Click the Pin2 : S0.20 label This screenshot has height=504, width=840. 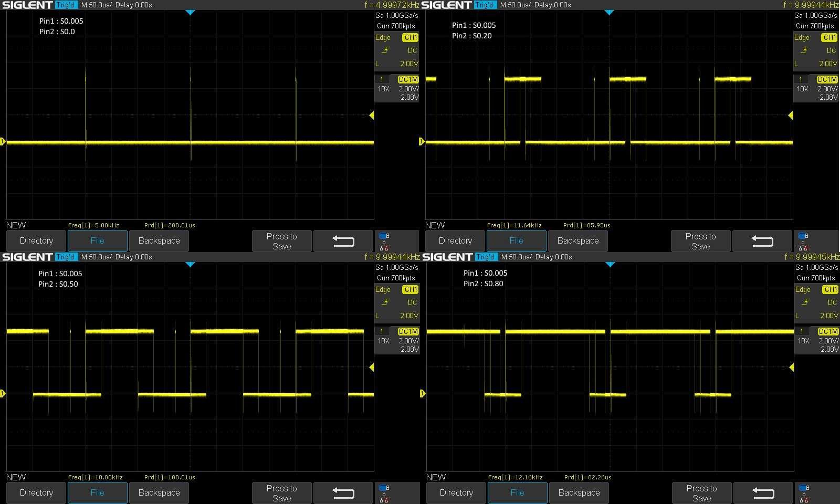[x=472, y=36]
